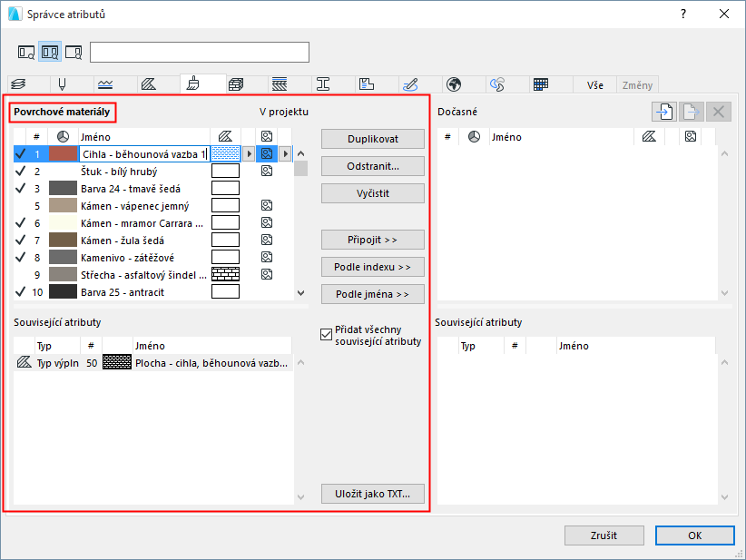Edit the Cihla - běhounová vazba name field

(x=144, y=154)
